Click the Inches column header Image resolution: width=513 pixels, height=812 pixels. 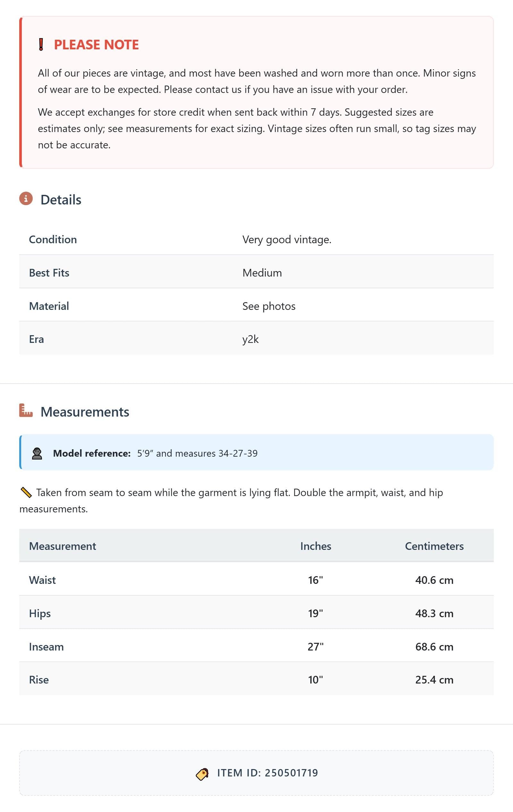pos(315,546)
